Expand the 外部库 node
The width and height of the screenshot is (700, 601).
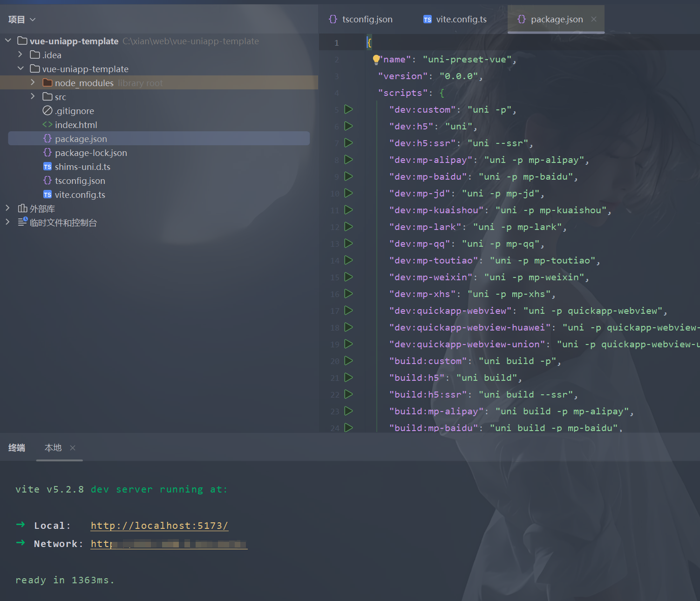pos(7,208)
